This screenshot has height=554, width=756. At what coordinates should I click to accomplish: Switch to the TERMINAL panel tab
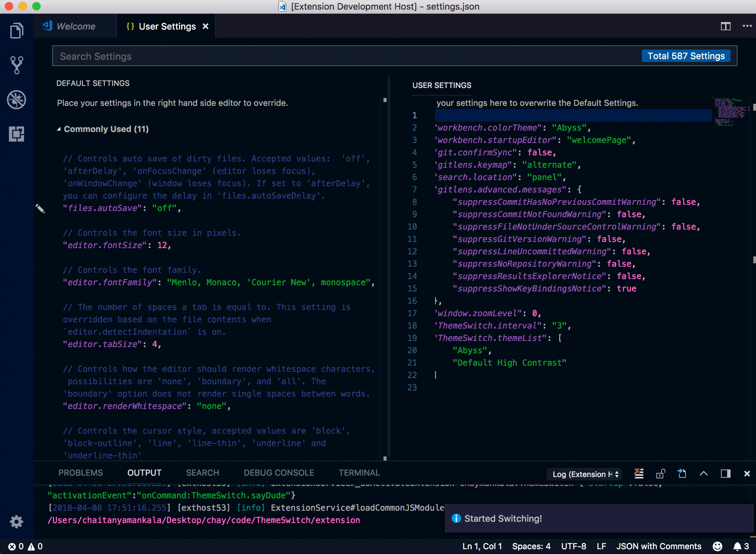(x=359, y=473)
